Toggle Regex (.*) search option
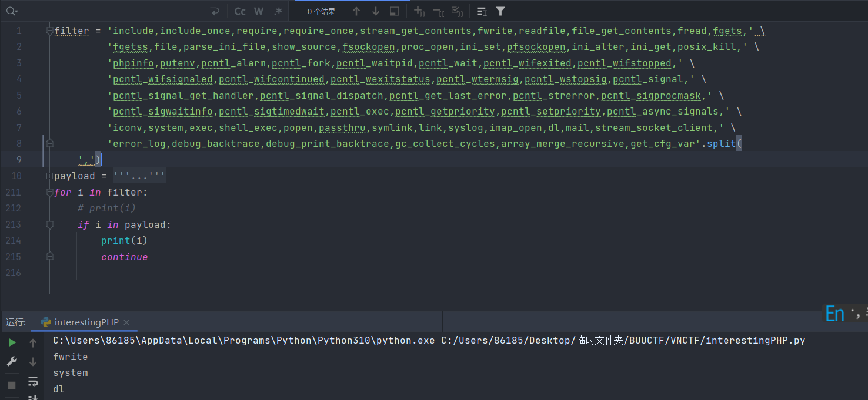Image resolution: width=868 pixels, height=400 pixels. 278,11
